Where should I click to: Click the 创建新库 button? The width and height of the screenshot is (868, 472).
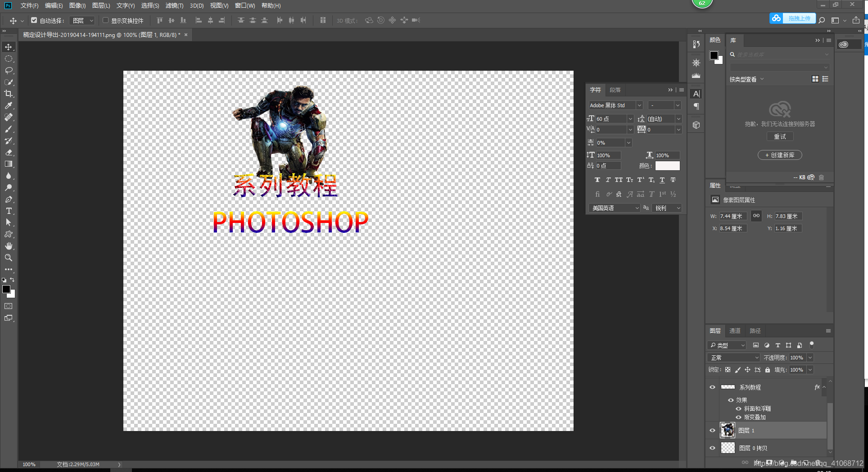pos(780,155)
